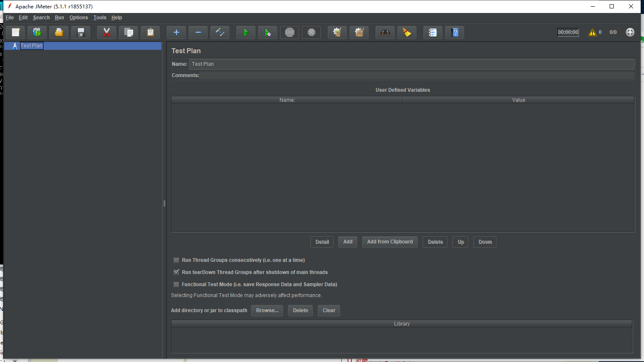Collapse all nodes with the minus icon

click(198, 32)
